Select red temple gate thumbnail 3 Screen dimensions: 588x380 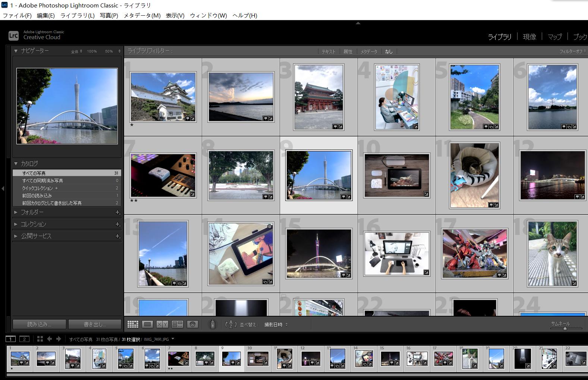319,97
